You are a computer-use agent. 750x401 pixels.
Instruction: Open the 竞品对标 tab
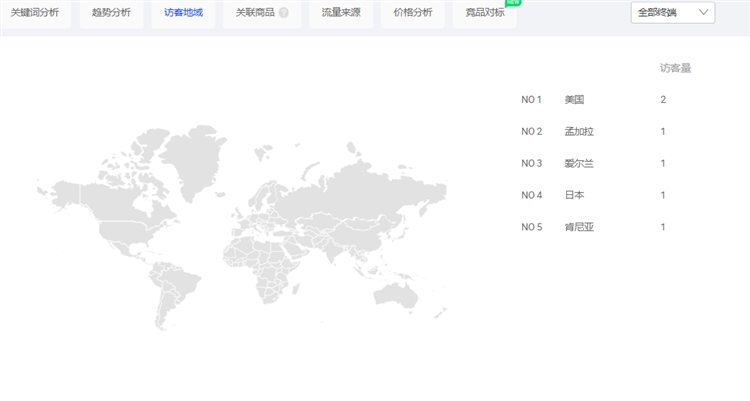[485, 13]
